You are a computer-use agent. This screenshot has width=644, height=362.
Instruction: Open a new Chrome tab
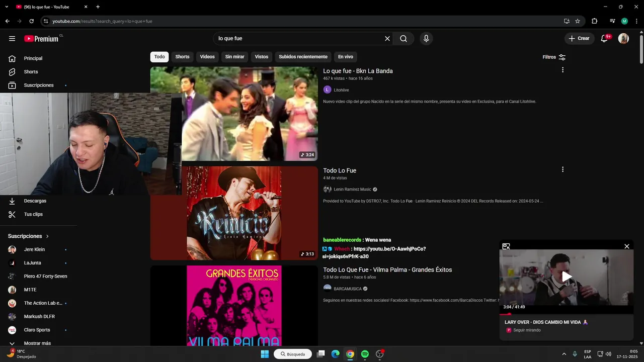coord(98,7)
